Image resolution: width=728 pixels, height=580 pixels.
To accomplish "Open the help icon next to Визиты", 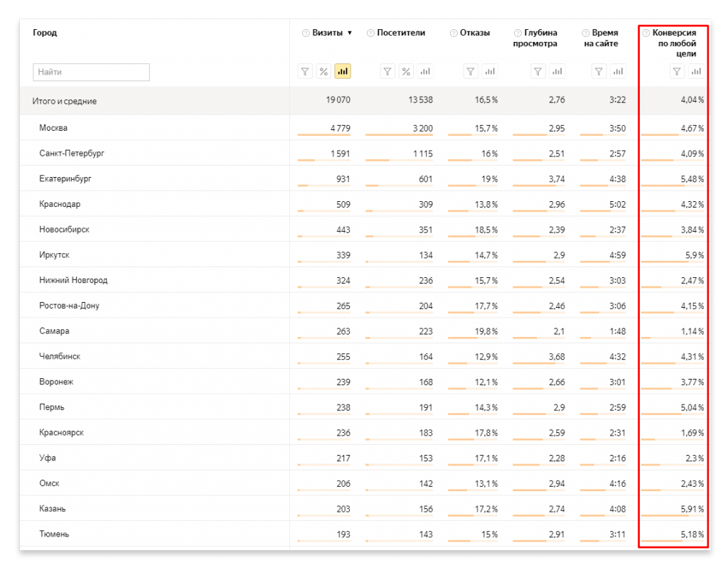I will pyautogui.click(x=306, y=33).
